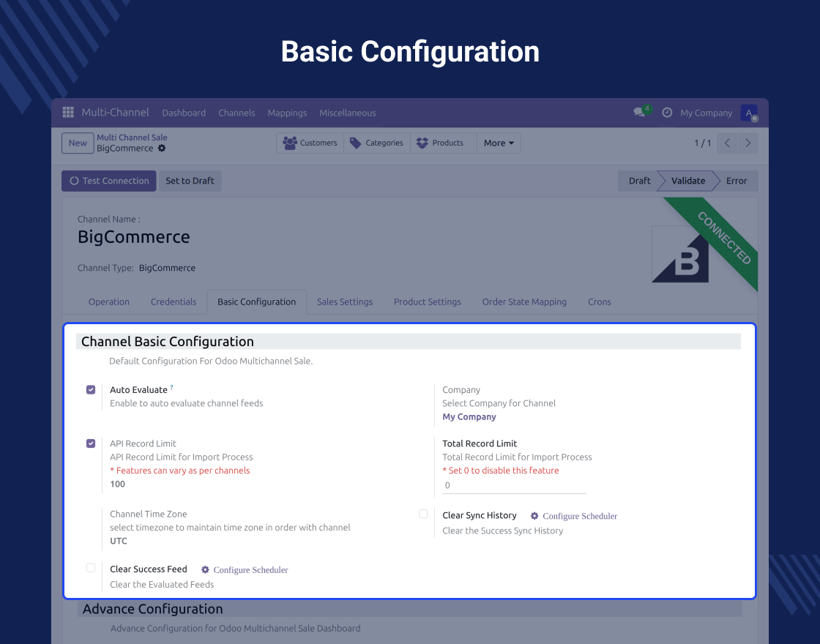Click the Categories stat button
The image size is (820, 644).
pos(376,143)
